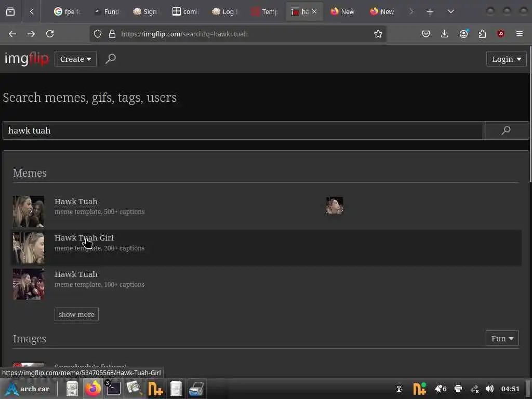The image size is (532, 399).
Task: Open image viewer taskbar icon
Action: [134, 389]
